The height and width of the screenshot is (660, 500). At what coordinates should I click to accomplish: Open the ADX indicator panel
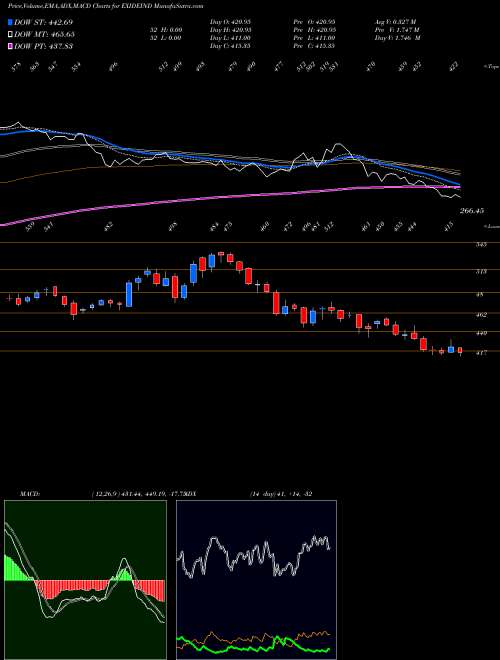pyautogui.click(x=256, y=580)
